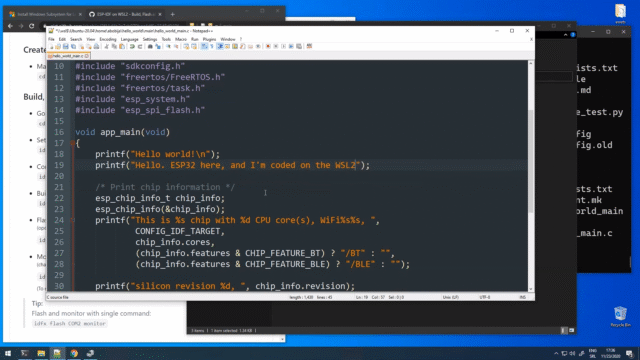This screenshot has width=640, height=360.
Task: Open the Encoding menu
Action: click(x=108, y=39)
